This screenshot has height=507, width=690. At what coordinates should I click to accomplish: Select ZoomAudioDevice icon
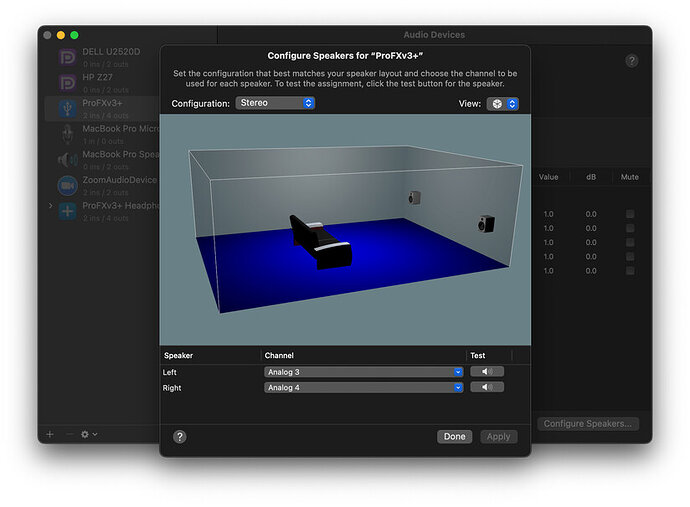click(x=67, y=185)
